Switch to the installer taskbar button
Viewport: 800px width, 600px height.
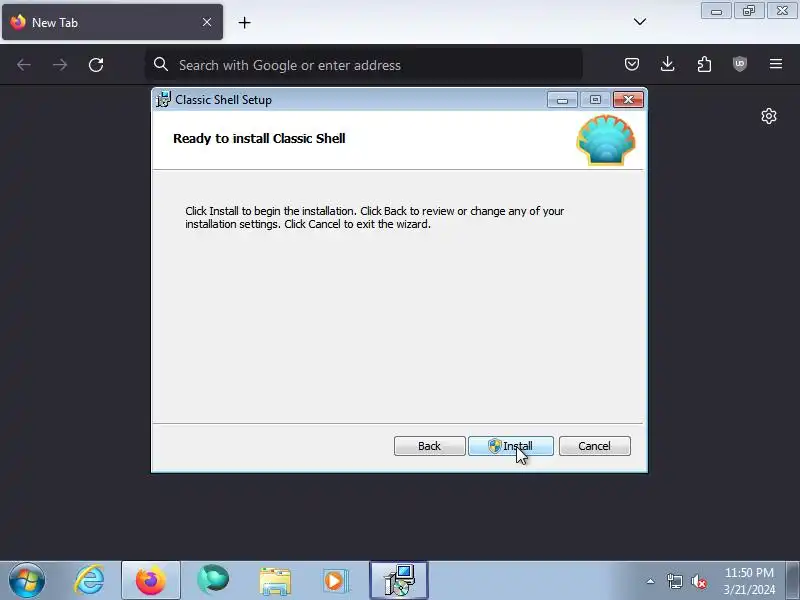coord(399,581)
